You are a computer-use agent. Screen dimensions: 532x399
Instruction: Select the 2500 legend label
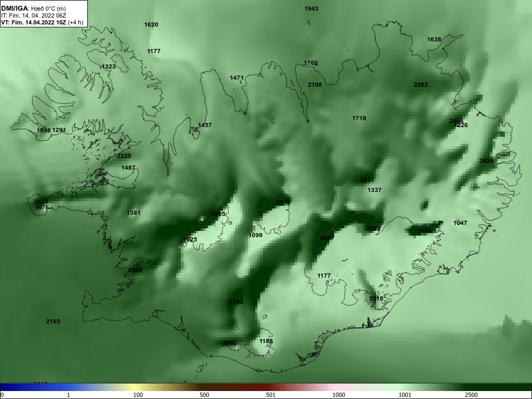471,395
